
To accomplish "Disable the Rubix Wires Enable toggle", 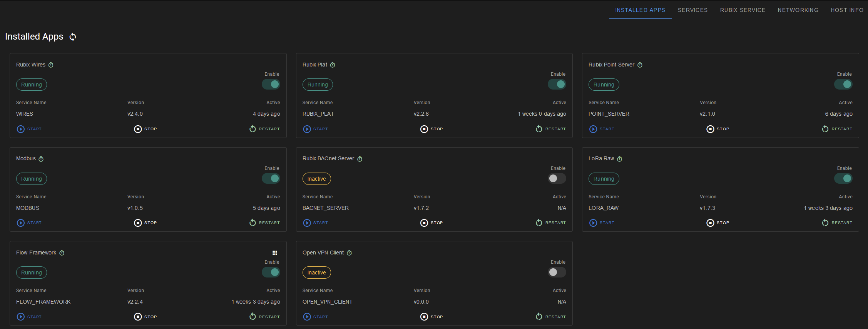I will point(271,84).
